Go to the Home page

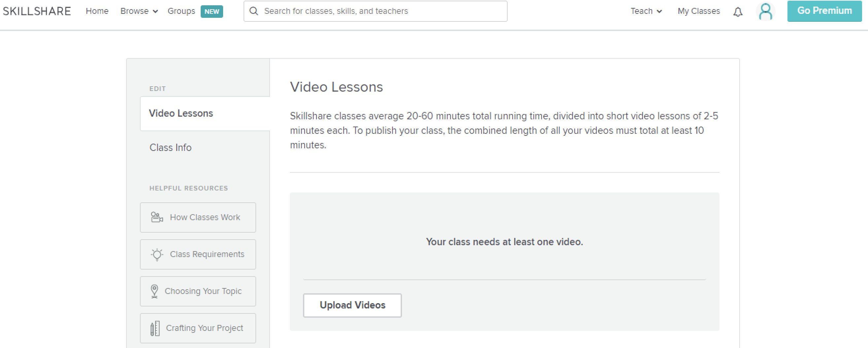tap(97, 11)
